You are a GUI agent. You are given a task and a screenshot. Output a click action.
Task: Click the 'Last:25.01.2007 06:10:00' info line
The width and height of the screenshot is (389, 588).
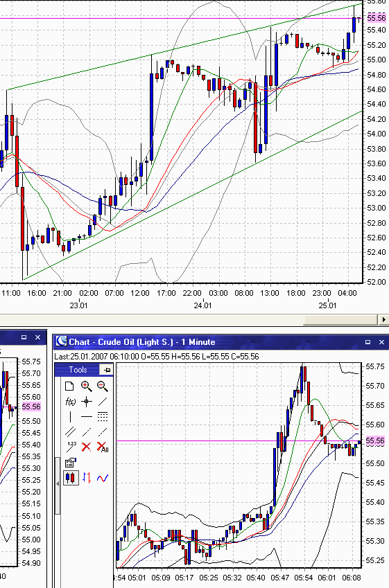click(157, 356)
